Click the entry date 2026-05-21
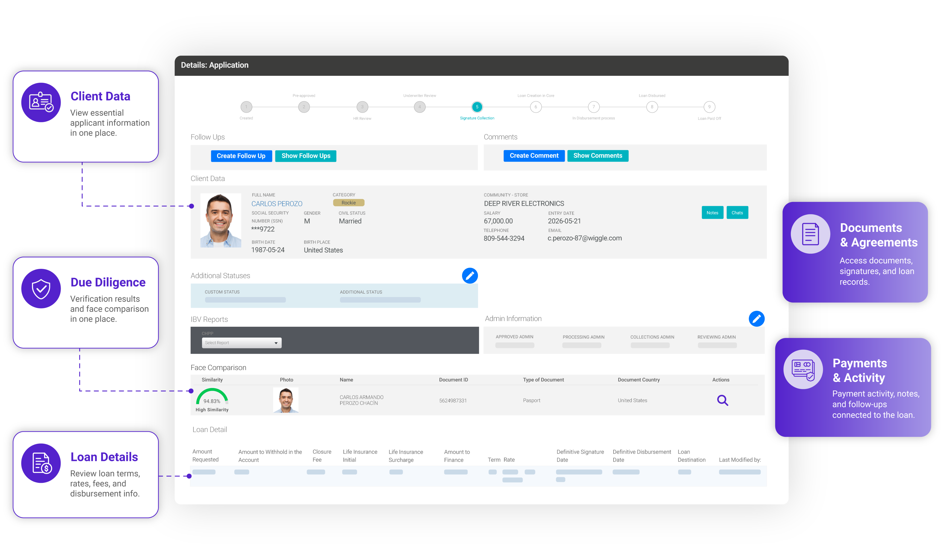The width and height of the screenshot is (944, 560). tap(564, 221)
